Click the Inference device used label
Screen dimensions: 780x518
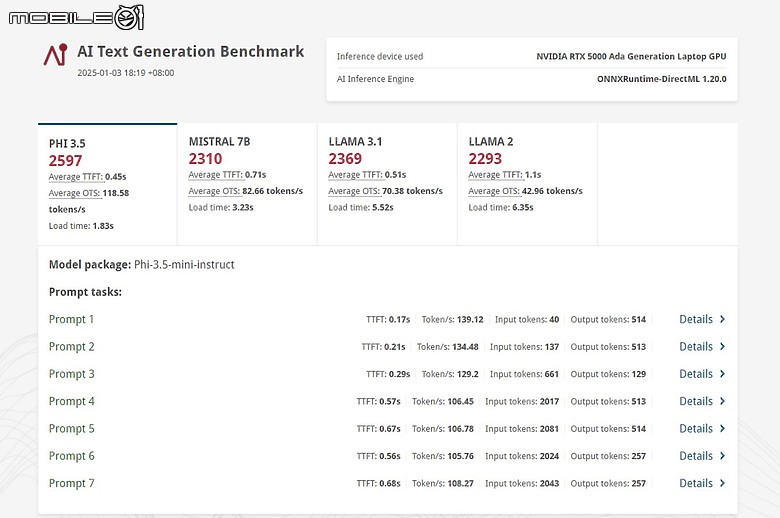coord(380,56)
